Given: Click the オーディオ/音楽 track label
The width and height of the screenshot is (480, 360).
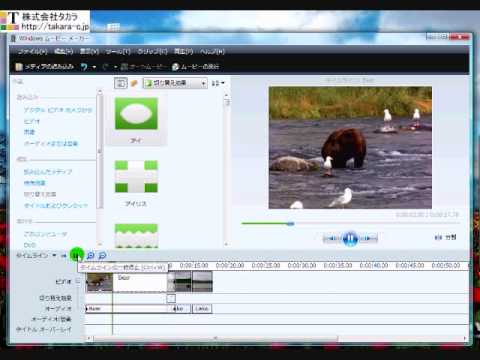Looking at the screenshot, I should (x=51, y=319).
